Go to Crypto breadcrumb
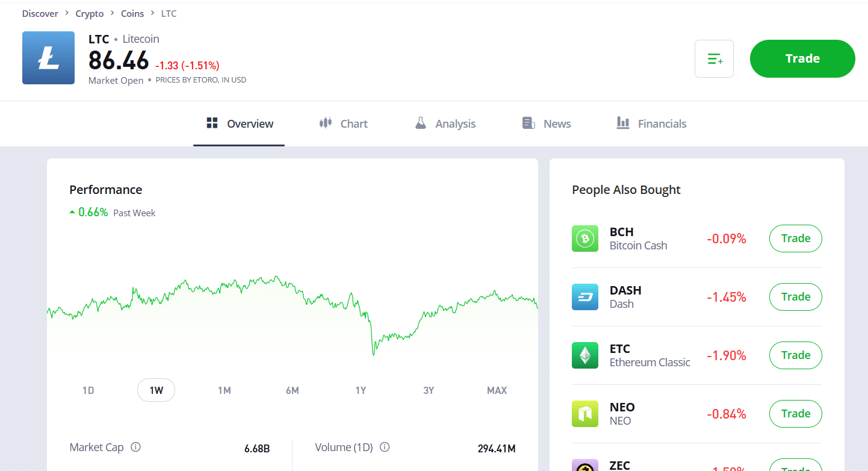 [90, 13]
